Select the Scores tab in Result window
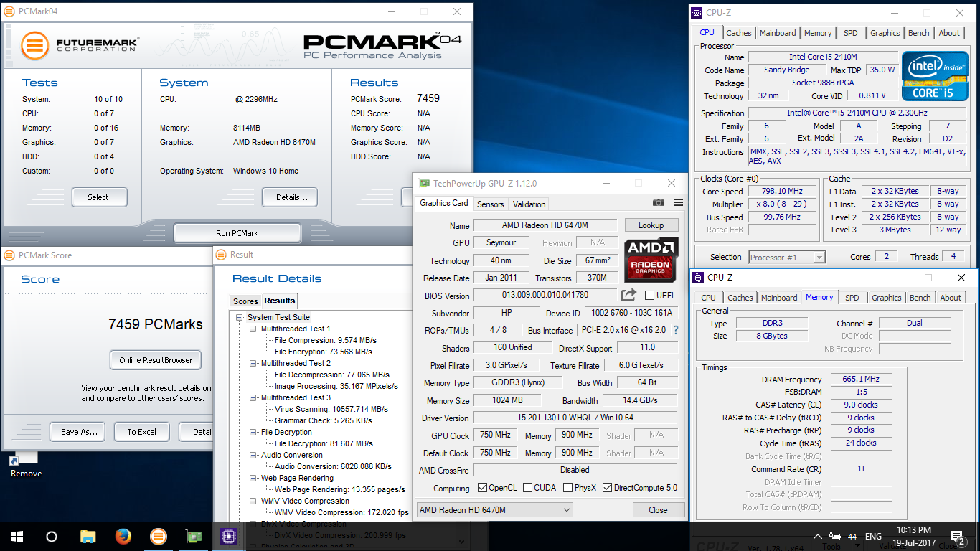This screenshot has height=551, width=980. coord(245,301)
